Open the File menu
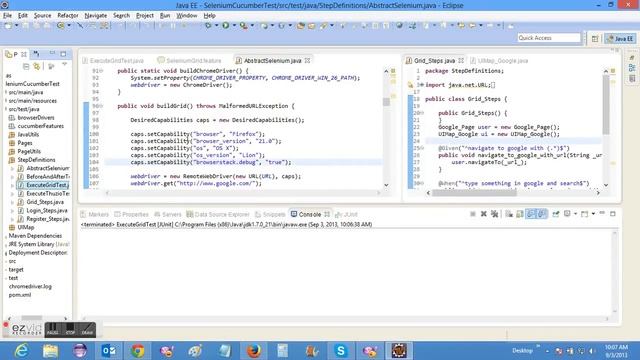Image resolution: width=640 pixels, height=360 pixels. pyautogui.click(x=7, y=16)
